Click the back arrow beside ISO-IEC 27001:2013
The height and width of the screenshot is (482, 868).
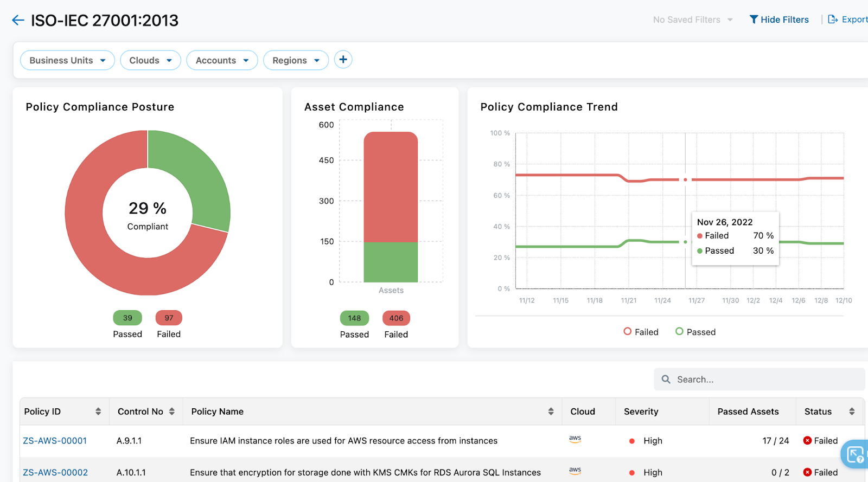click(x=18, y=21)
